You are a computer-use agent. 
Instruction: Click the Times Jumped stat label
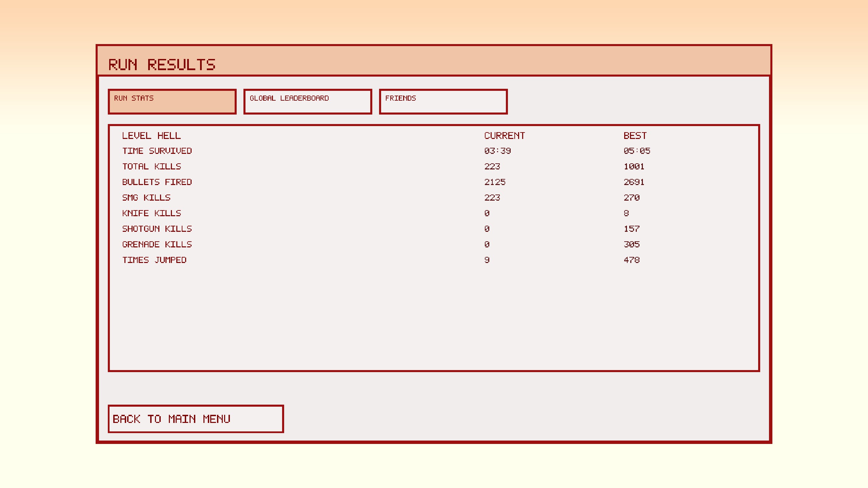pyautogui.click(x=154, y=260)
